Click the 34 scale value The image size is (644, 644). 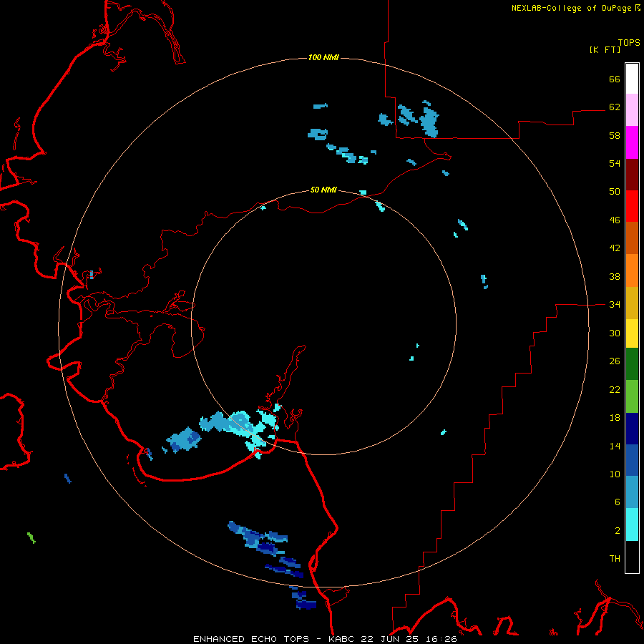pos(615,304)
